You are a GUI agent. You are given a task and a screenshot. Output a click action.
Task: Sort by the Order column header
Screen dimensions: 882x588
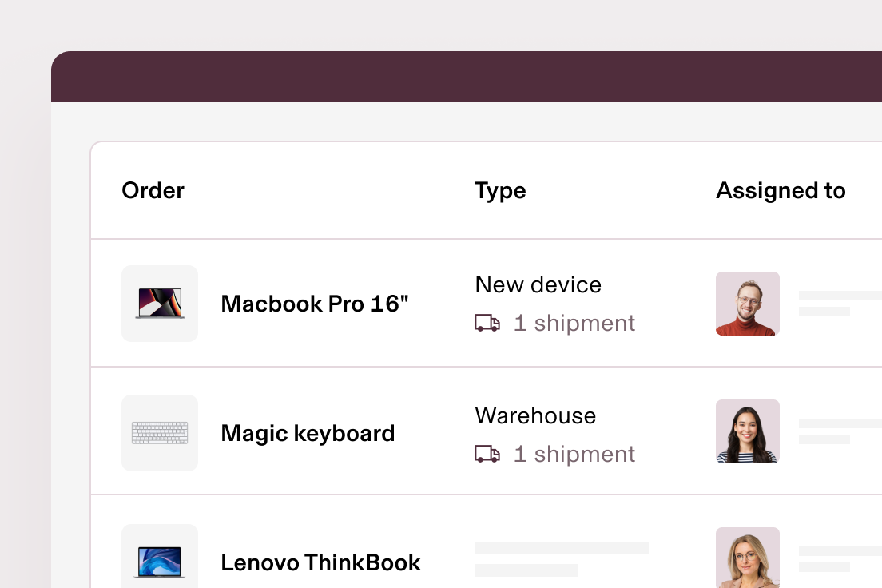tap(153, 190)
